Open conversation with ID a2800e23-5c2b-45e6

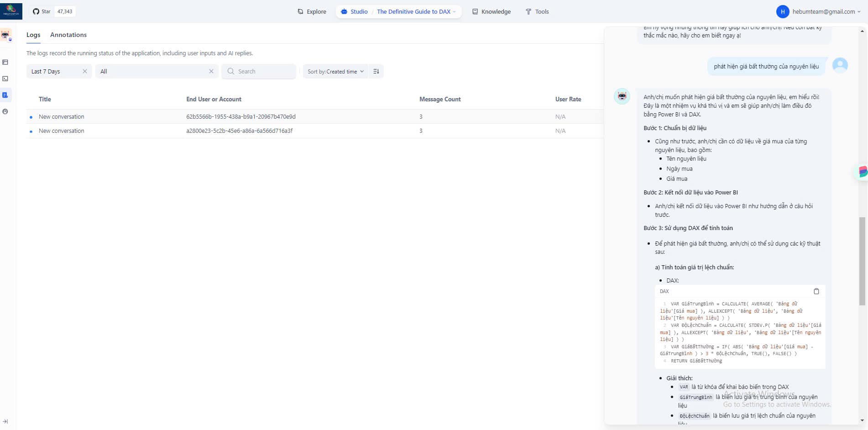point(240,131)
